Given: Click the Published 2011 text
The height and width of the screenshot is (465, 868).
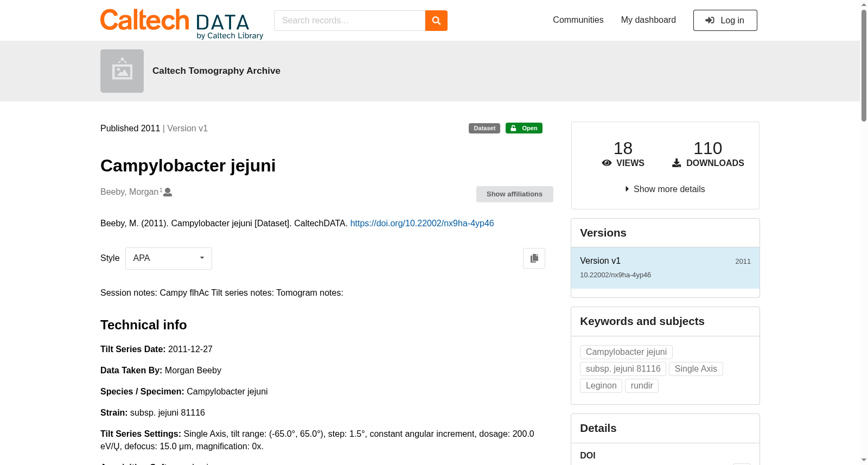Looking at the screenshot, I should [130, 129].
